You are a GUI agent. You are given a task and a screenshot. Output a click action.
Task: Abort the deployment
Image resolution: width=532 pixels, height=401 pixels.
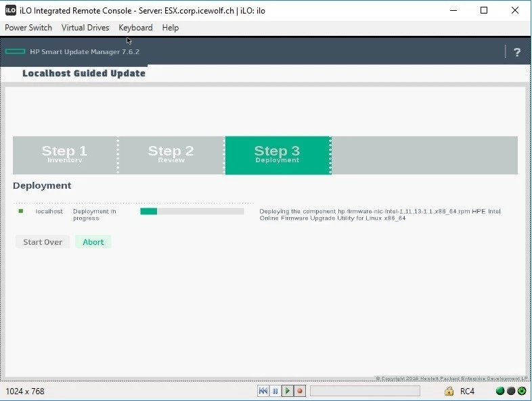pyautogui.click(x=93, y=242)
